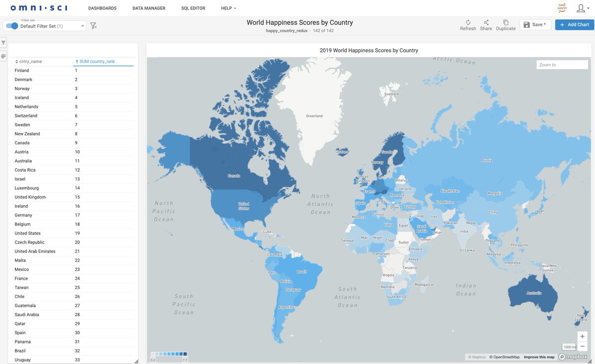595x364 pixels.
Task: Click the Share dashboard icon
Action: pos(486,22)
